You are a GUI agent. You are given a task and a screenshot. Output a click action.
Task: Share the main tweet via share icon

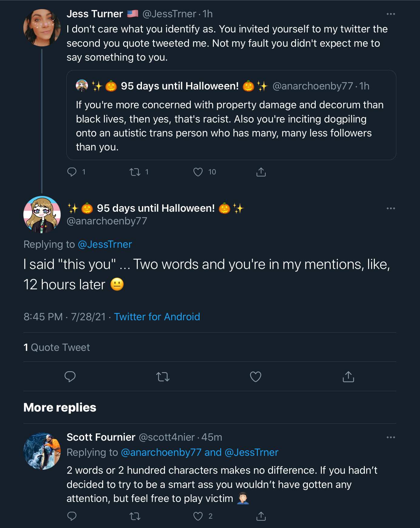[348, 377]
